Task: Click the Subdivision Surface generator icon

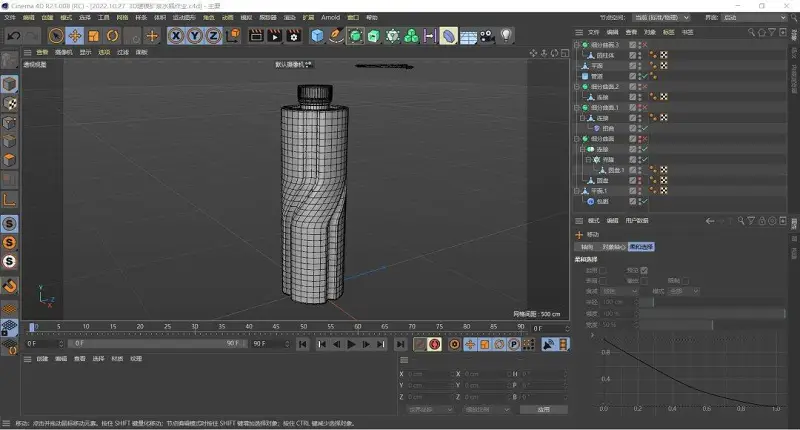Action: pos(355,36)
